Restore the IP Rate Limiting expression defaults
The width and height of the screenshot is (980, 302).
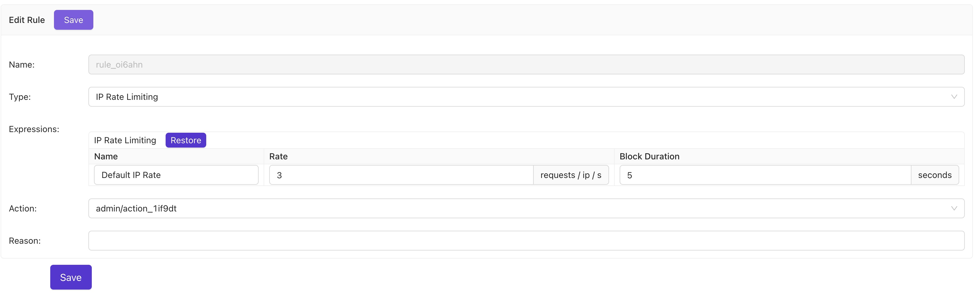pos(186,140)
